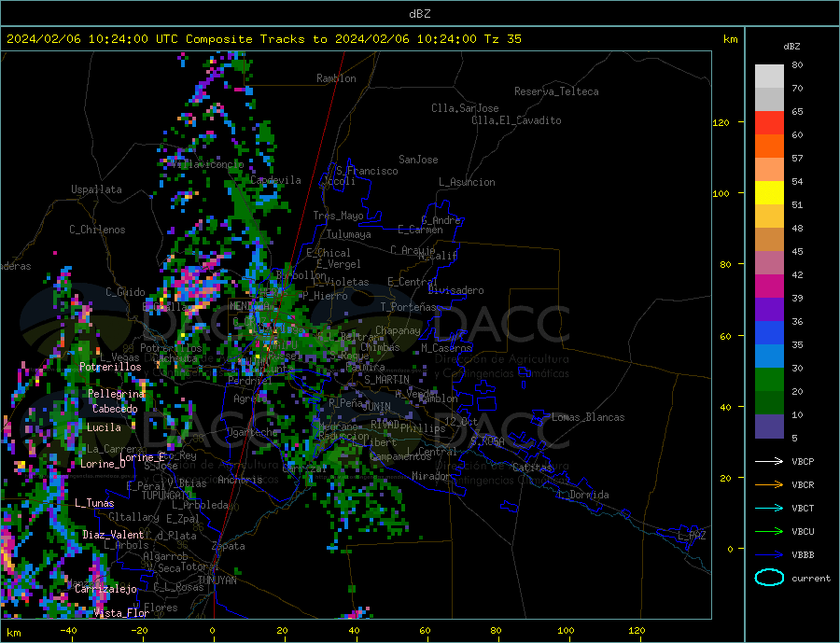The image size is (840, 643).
Task: Click the Uspallata map label
Action: 96,189
